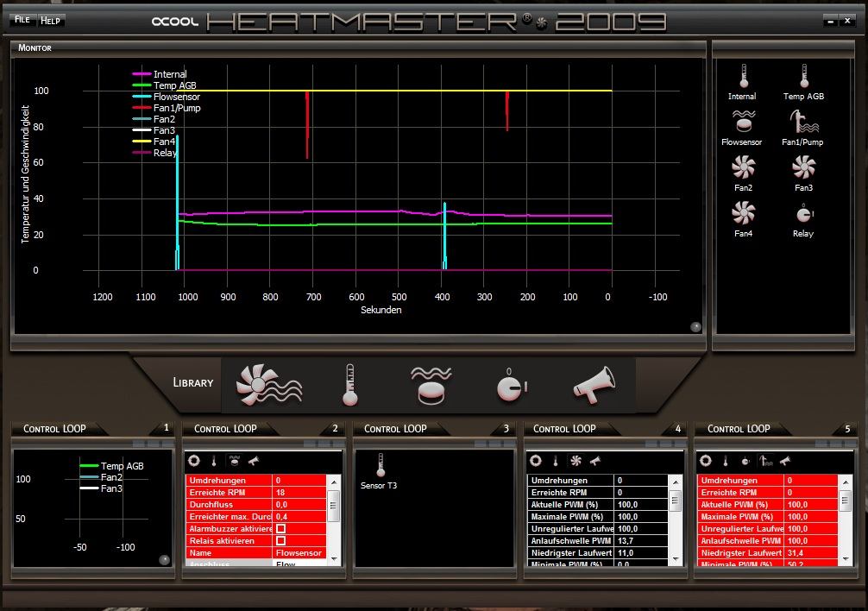Pick the megaphone alarm icon in the Library

[x=594, y=385]
